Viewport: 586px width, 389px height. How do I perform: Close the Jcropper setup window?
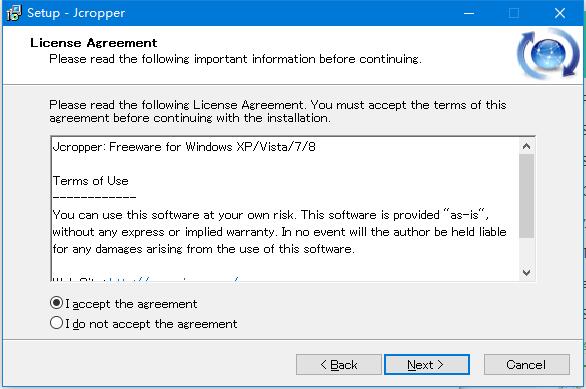[x=559, y=13]
